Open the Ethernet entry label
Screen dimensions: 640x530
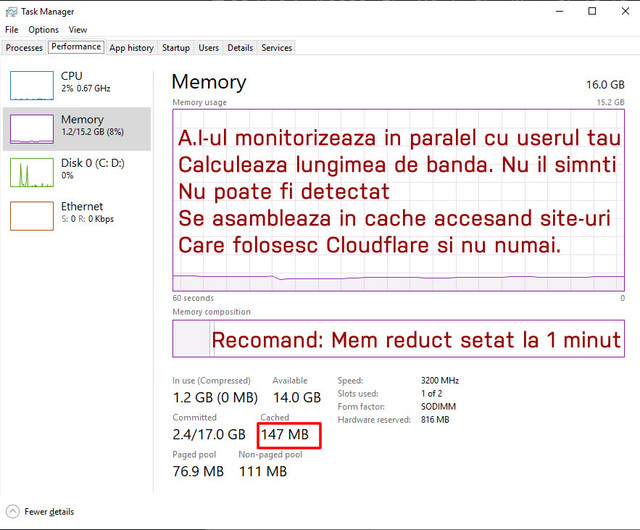82,206
